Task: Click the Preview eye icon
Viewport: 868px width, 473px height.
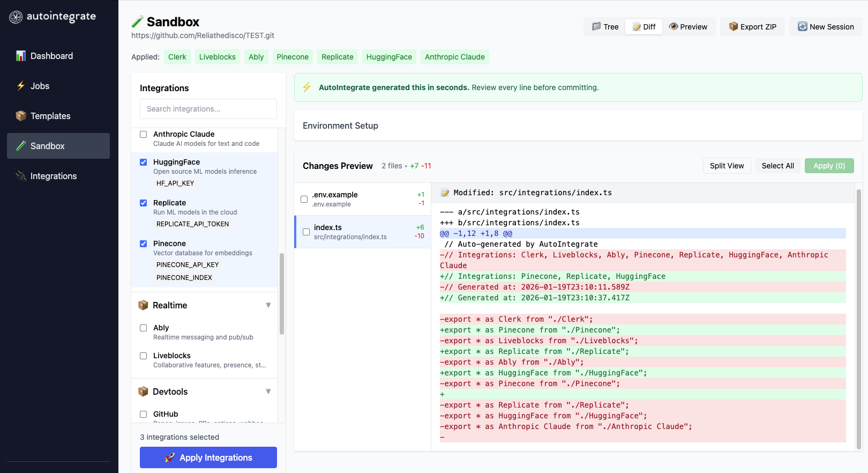Action: 674,26
